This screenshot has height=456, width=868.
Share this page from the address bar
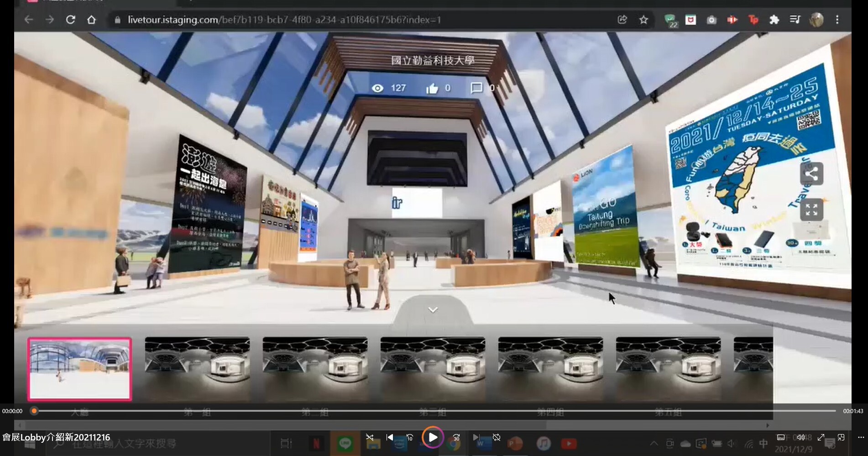[x=622, y=20]
